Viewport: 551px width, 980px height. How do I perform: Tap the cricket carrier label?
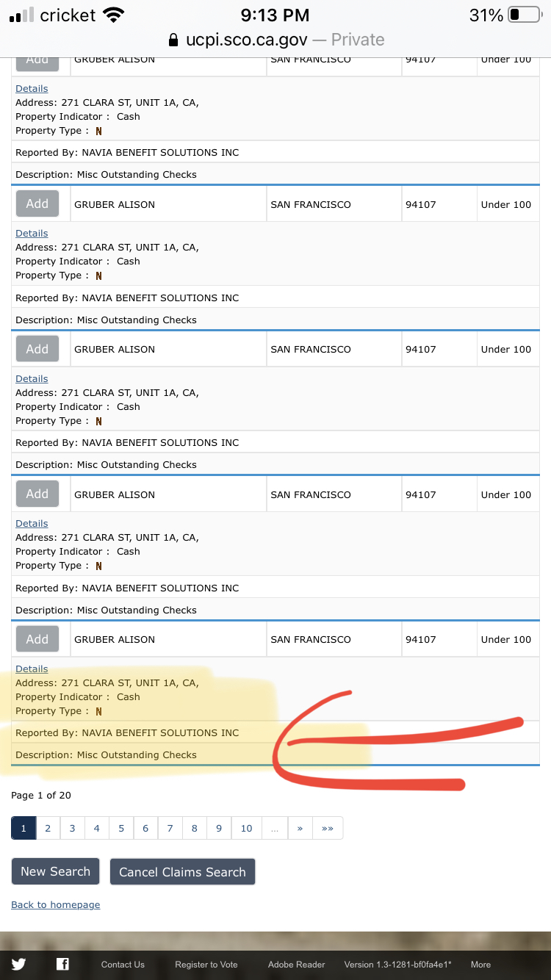click(x=68, y=15)
